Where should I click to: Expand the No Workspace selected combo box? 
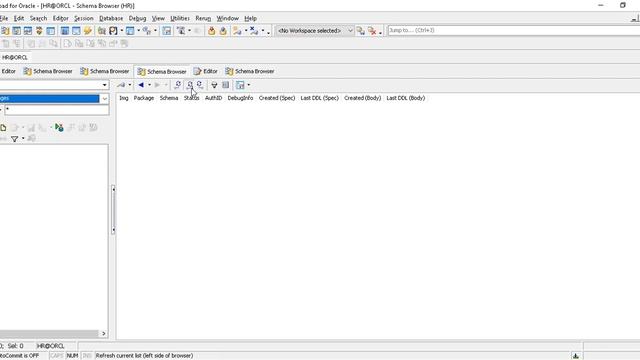(350, 31)
